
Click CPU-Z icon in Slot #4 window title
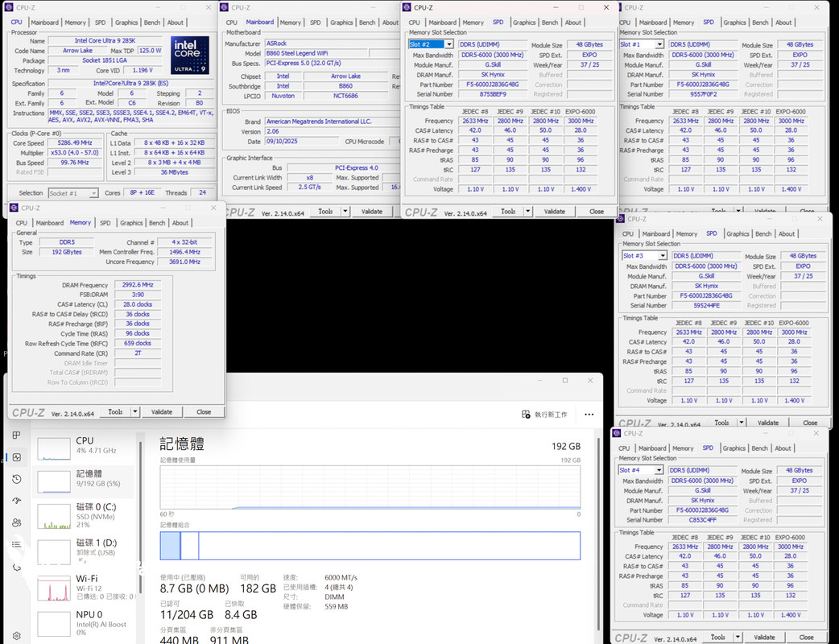pos(617,433)
